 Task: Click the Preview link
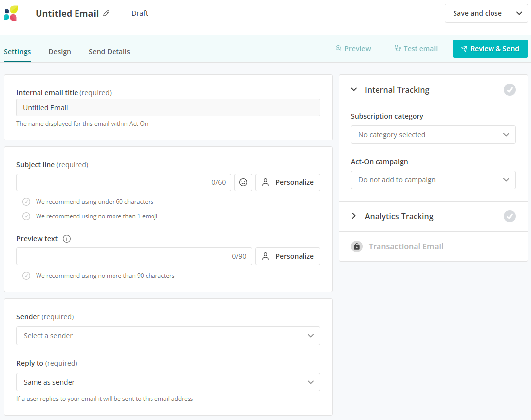coord(353,49)
